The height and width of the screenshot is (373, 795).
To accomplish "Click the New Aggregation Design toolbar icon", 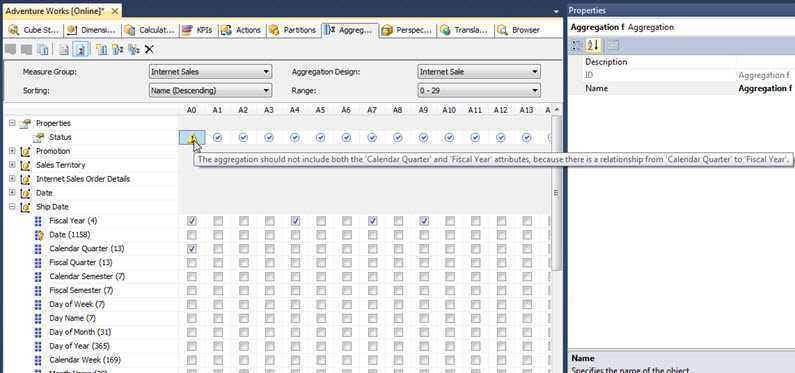I will pos(101,49).
